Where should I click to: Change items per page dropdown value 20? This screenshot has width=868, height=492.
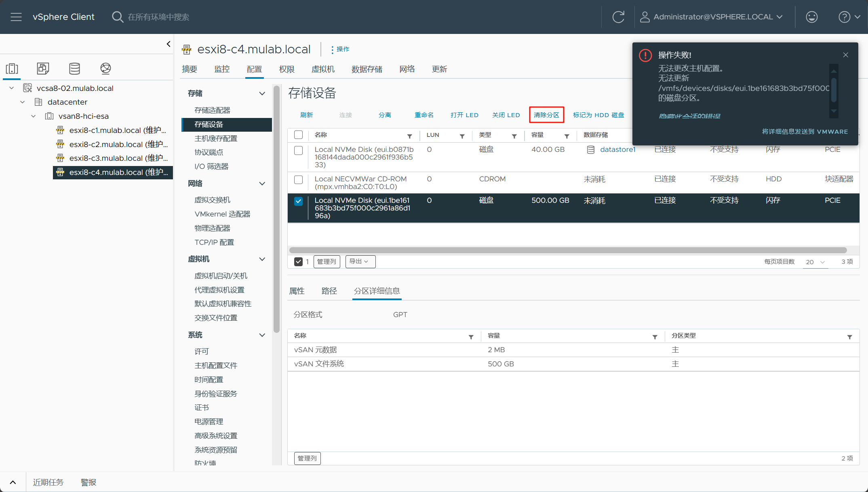815,262
